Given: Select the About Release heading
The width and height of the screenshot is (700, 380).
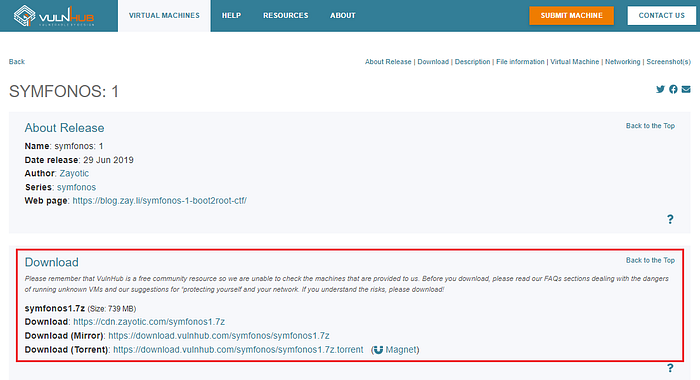Looking at the screenshot, I should [64, 128].
